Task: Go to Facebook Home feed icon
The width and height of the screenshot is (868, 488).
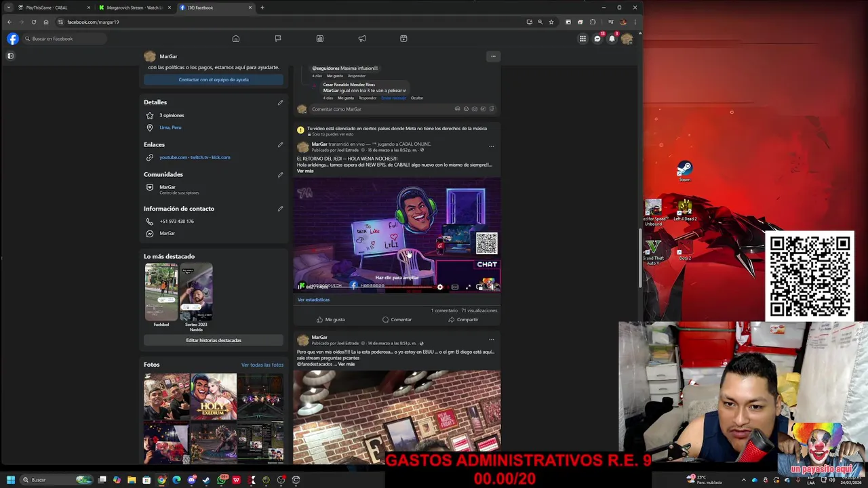Action: click(236, 39)
